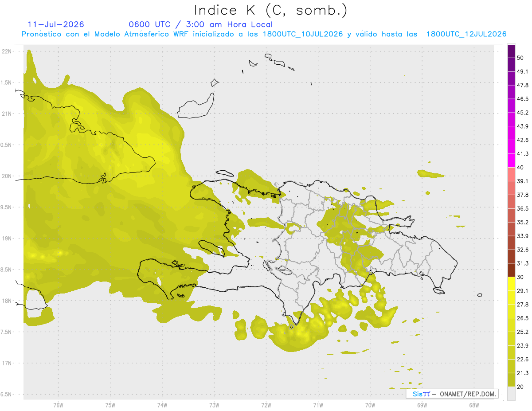Click the "36.5" color scale value
This screenshot has height=411, width=532.
523,208
